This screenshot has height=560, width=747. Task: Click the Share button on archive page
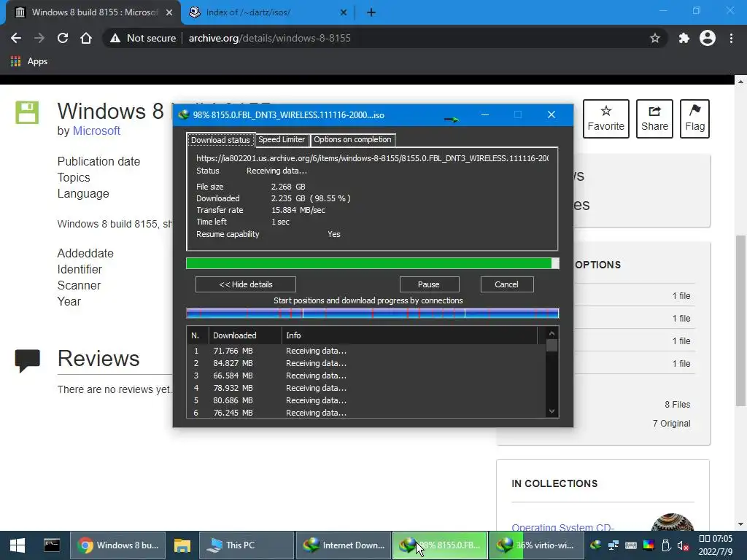pyautogui.click(x=654, y=119)
